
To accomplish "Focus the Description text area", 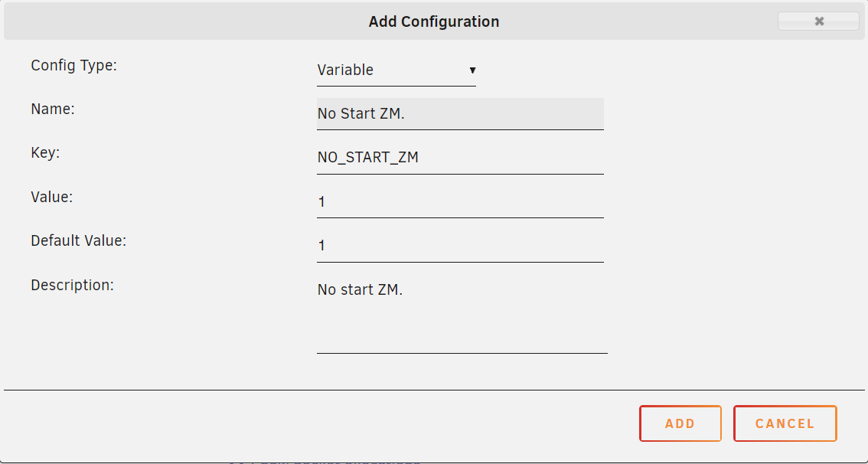I will [462, 314].
